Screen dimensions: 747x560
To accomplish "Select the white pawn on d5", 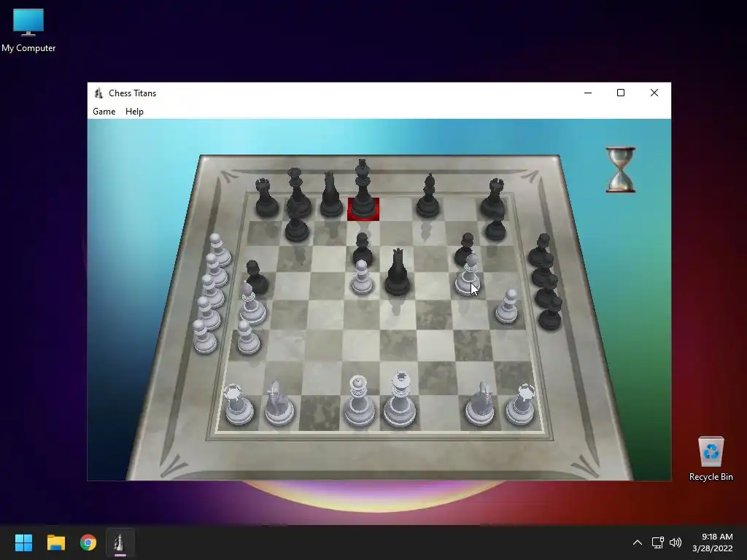I will click(x=362, y=277).
